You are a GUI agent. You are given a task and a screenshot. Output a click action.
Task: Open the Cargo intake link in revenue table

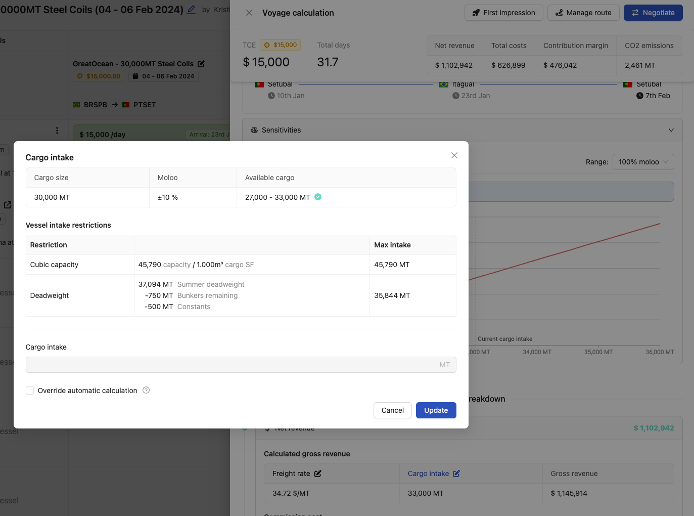click(x=428, y=473)
